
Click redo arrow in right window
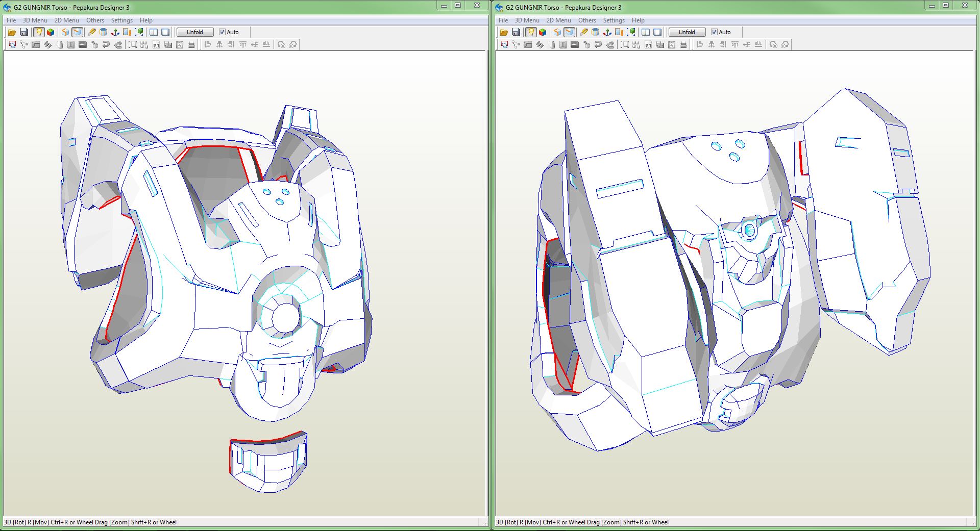click(610, 45)
